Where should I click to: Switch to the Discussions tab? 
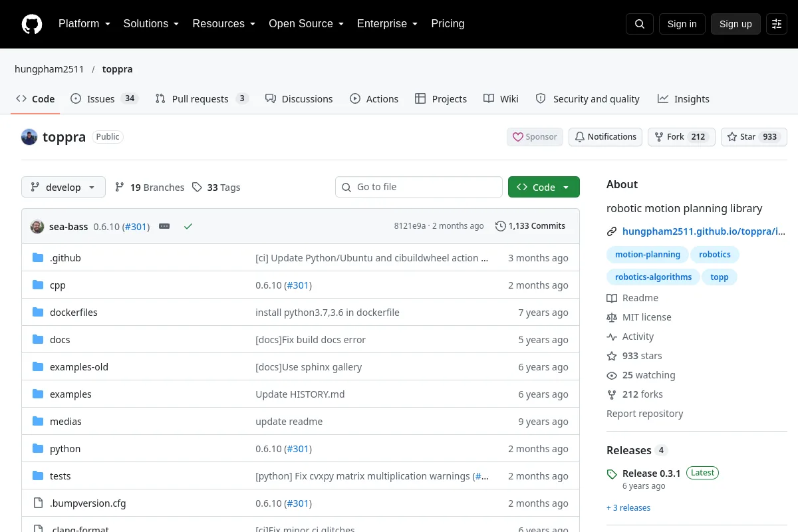pyautogui.click(x=299, y=99)
